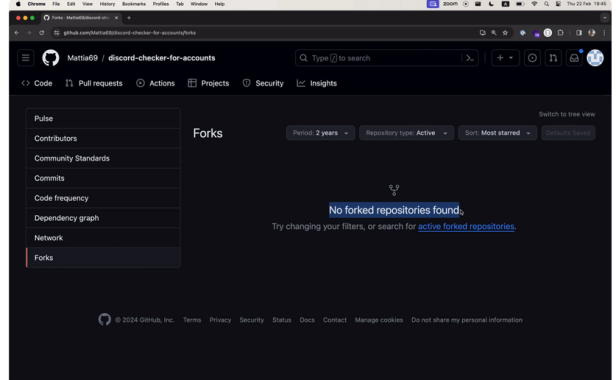
Task: Open the Pull requests icon in header
Action: [553, 58]
